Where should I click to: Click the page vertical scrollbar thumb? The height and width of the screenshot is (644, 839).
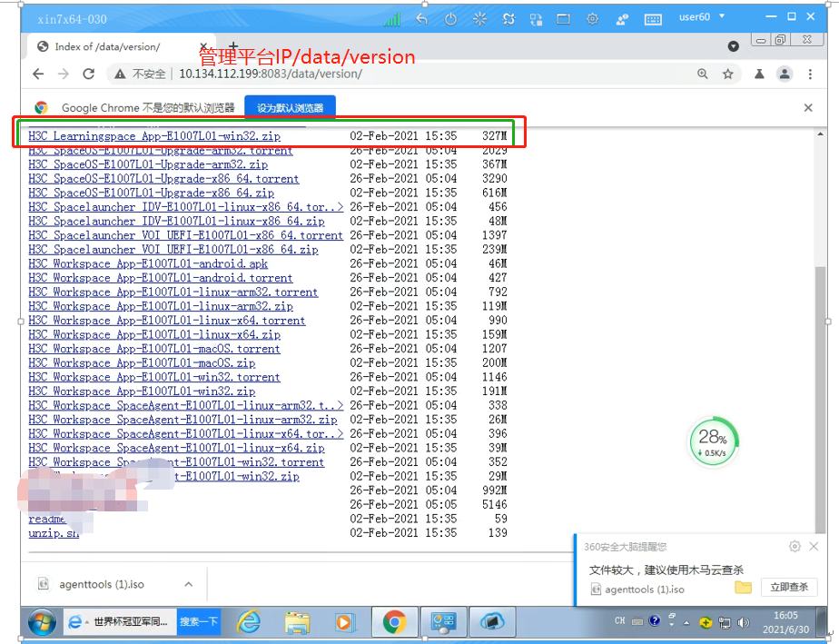[x=820, y=399]
